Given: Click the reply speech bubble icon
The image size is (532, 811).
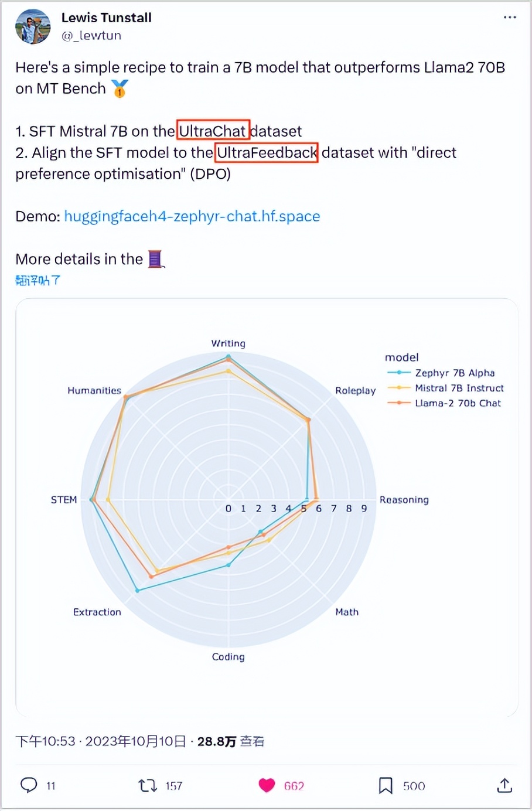Looking at the screenshot, I should (29, 785).
